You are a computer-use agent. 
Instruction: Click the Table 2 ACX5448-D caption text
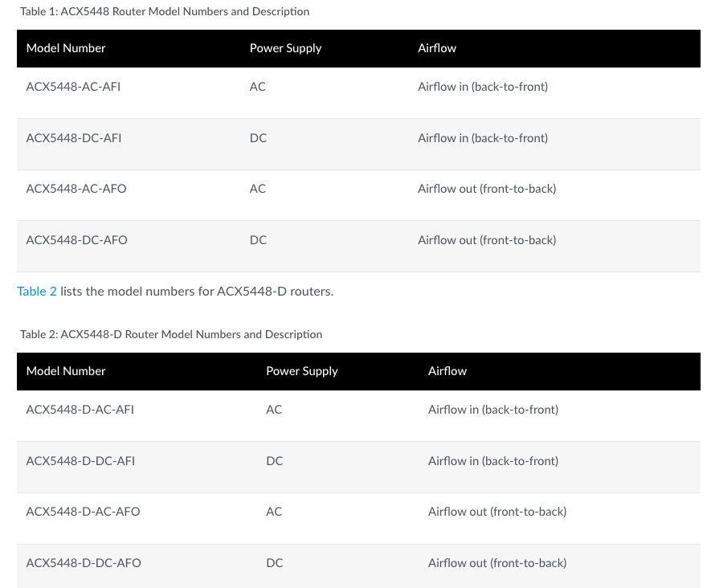(171, 335)
